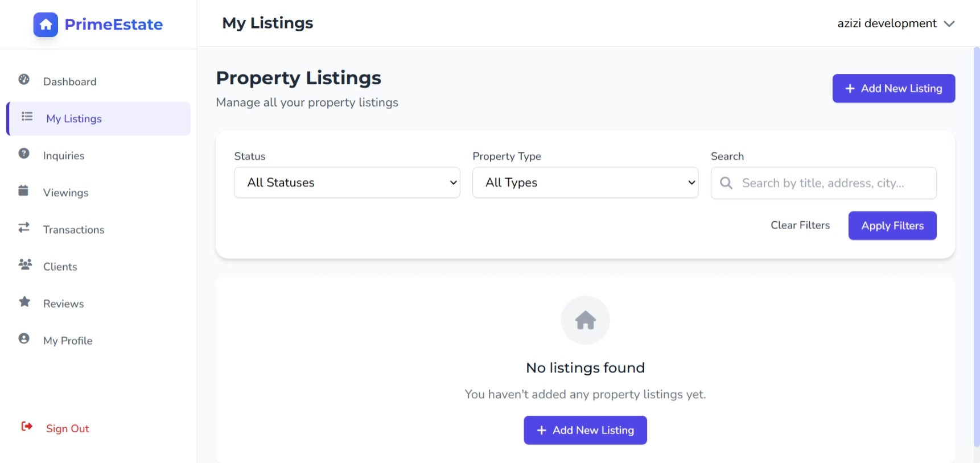This screenshot has height=463, width=980.
Task: Click the Dashboard gauge icon
Action: (24, 80)
